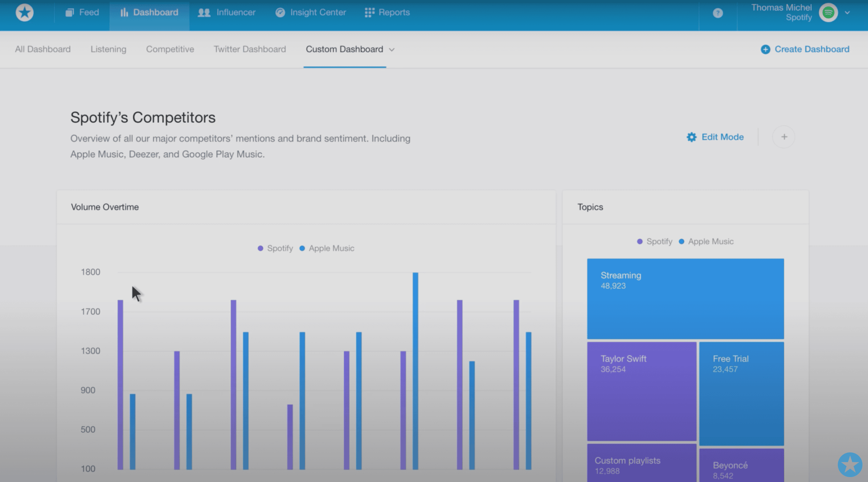Switch to Listening tab
This screenshot has height=482, width=868.
(108, 49)
